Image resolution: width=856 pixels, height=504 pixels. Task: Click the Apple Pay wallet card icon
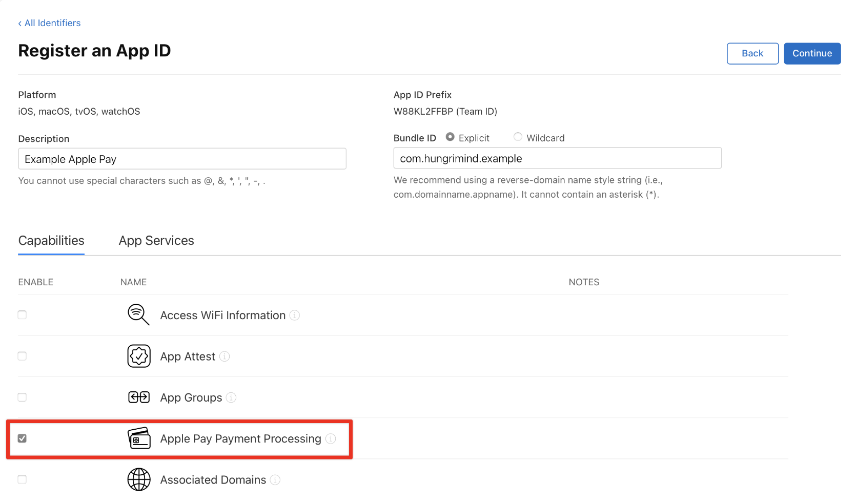[138, 438]
